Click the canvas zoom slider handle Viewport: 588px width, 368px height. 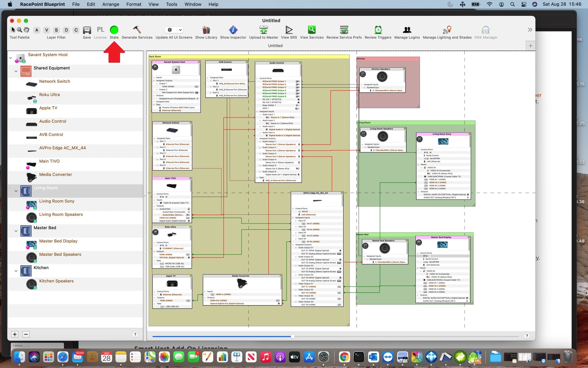click(x=293, y=336)
